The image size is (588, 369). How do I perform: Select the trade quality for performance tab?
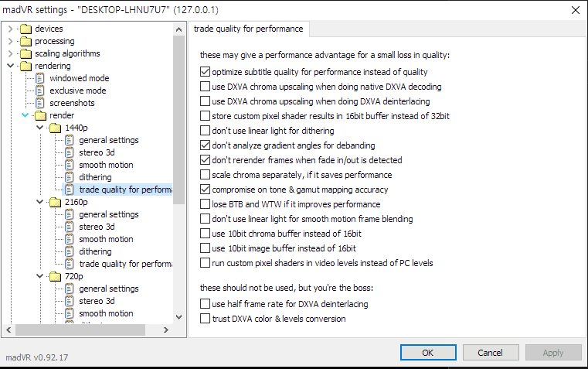pyautogui.click(x=249, y=29)
